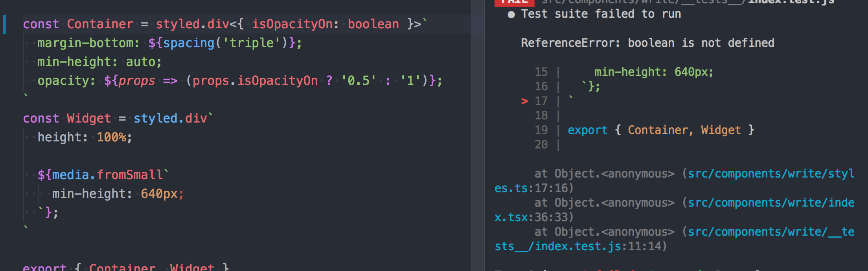868x271 pixels.
Task: Click the spacing function call
Action: 189,43
